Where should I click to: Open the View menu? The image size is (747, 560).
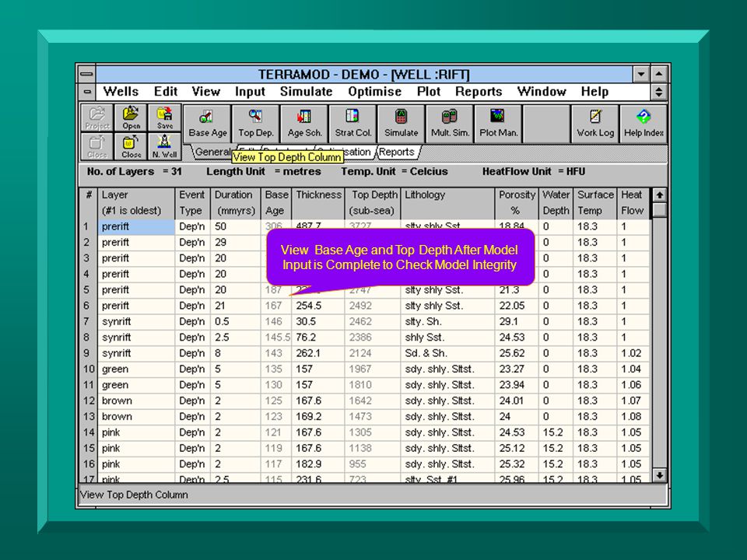[205, 92]
